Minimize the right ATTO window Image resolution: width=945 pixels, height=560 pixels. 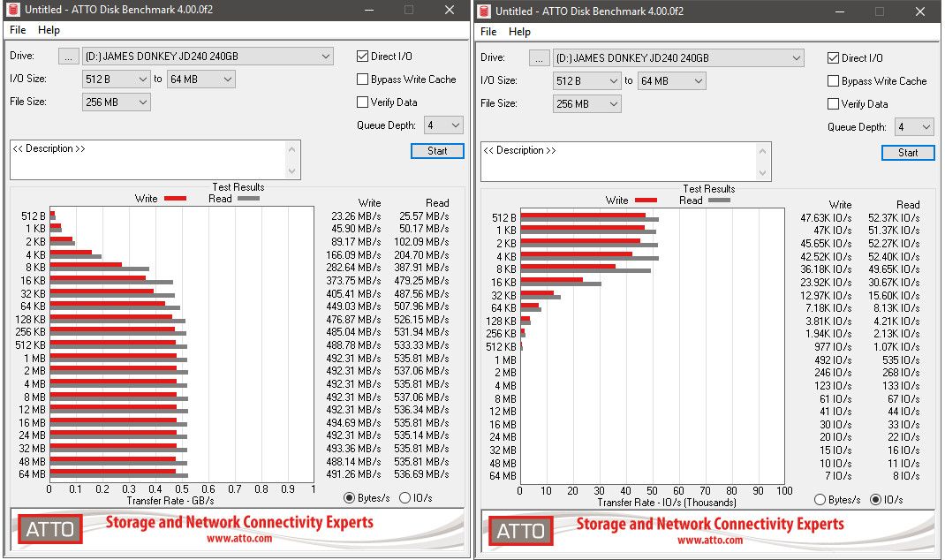(840, 11)
